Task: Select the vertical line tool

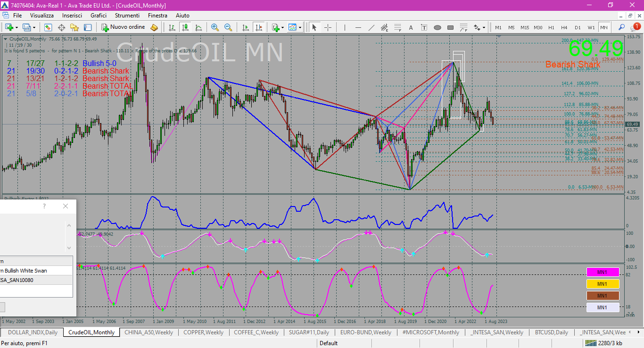Action: [345, 27]
